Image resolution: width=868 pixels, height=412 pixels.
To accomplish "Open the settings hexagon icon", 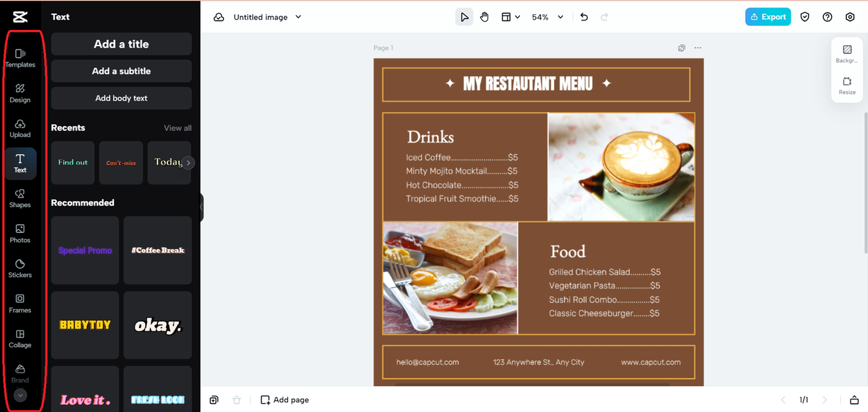I will 850,17.
